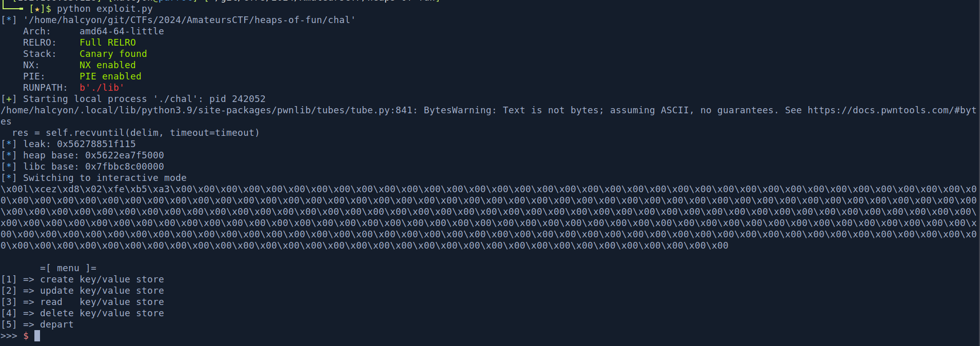Click the 'python exploit.py' command text
The width and height of the screenshot is (980, 346).
pos(105,9)
